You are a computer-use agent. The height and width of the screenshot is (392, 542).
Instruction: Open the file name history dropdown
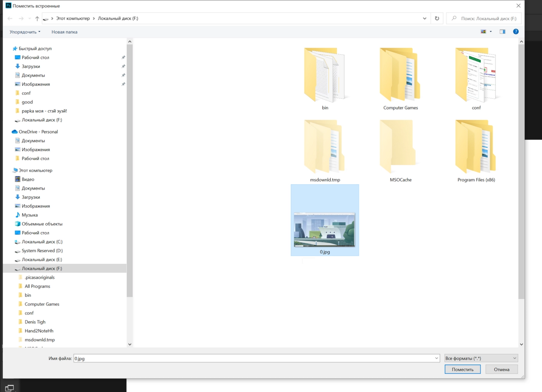point(437,359)
